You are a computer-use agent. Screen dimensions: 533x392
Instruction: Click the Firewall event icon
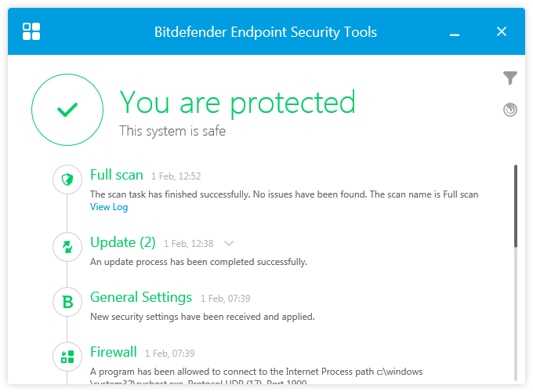point(67,357)
